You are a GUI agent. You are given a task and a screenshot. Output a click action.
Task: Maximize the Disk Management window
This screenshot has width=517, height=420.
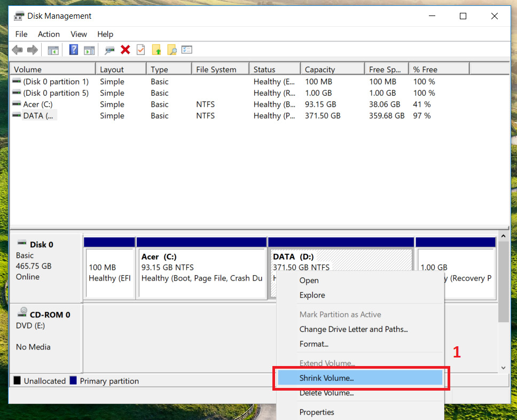[463, 16]
